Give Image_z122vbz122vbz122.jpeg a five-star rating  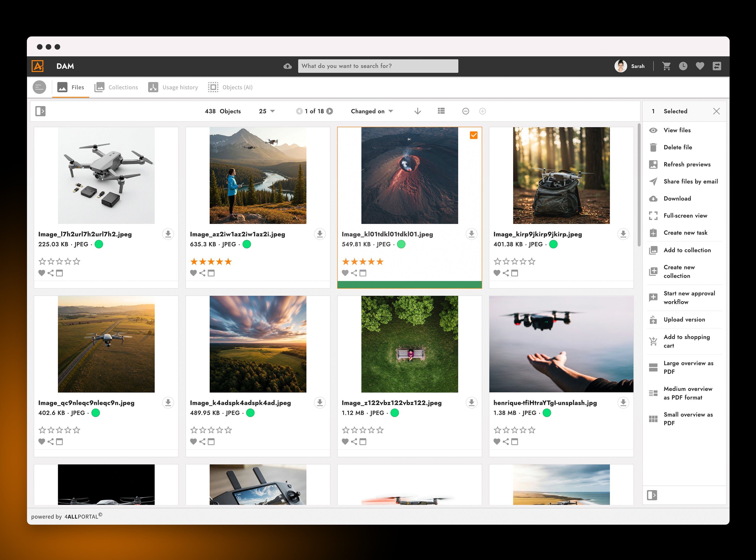point(380,430)
